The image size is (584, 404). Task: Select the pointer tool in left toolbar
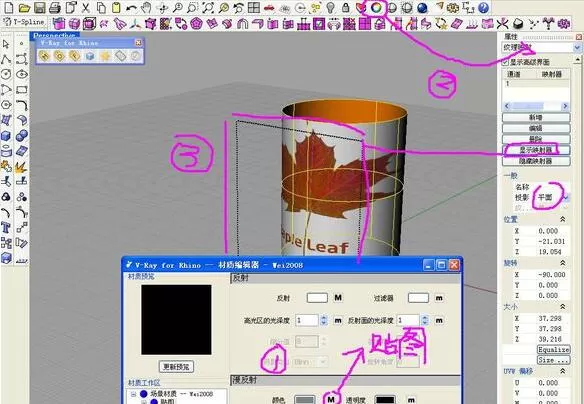coord(6,44)
